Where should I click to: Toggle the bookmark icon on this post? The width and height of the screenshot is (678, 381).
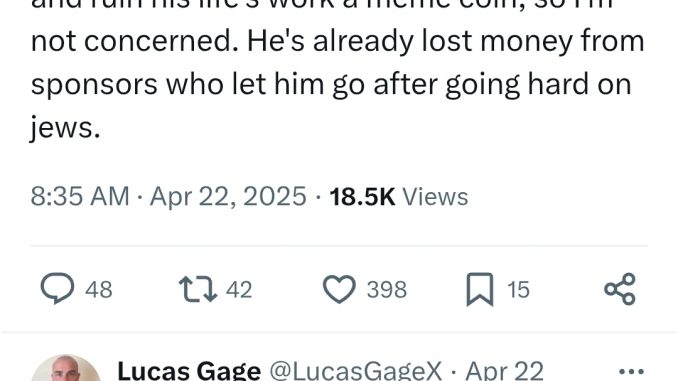coord(480,289)
